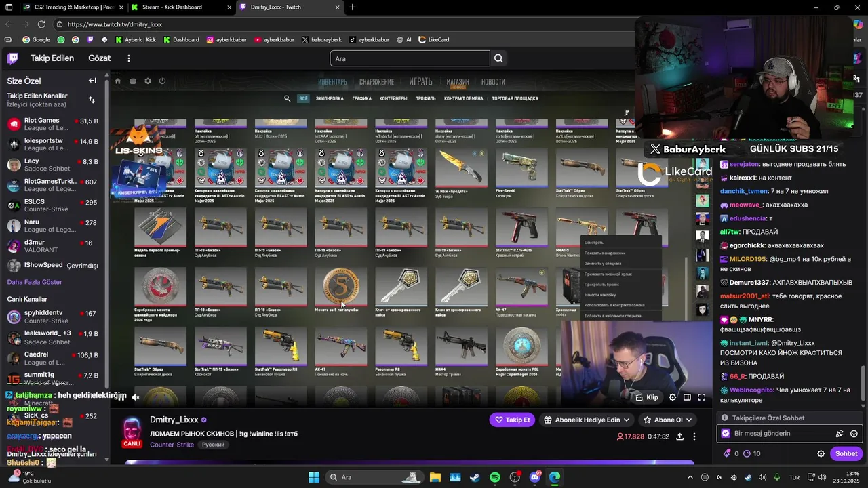Open baburayberk X bookmark
Viewport: 868px width, 488px height.
321,40
